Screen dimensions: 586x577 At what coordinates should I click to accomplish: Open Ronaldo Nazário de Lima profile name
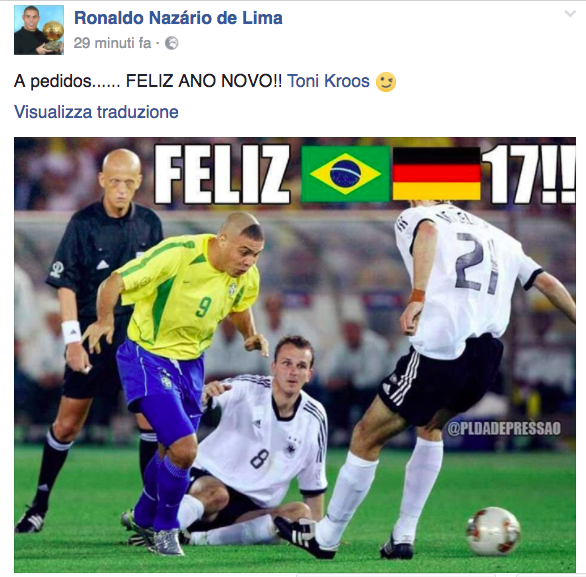[x=178, y=18]
